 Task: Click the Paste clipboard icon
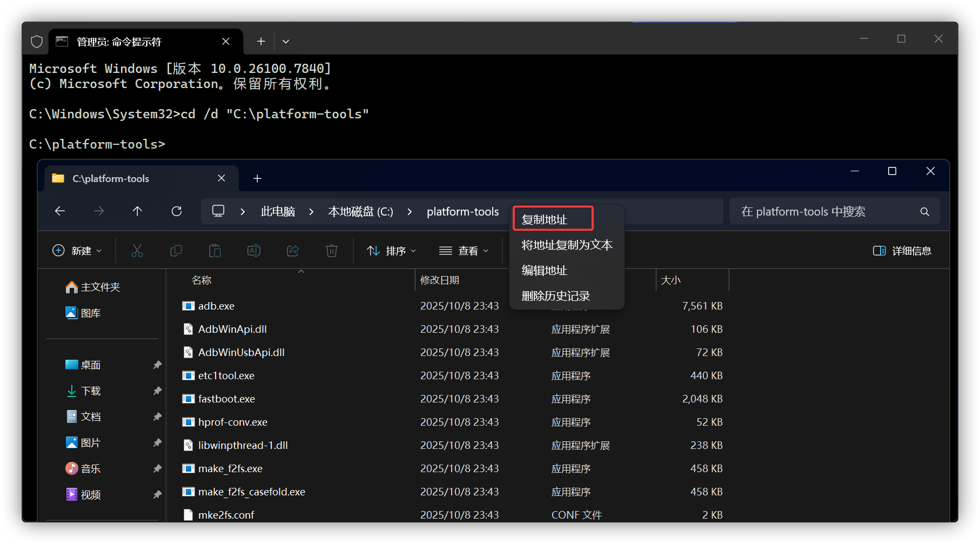(x=215, y=251)
